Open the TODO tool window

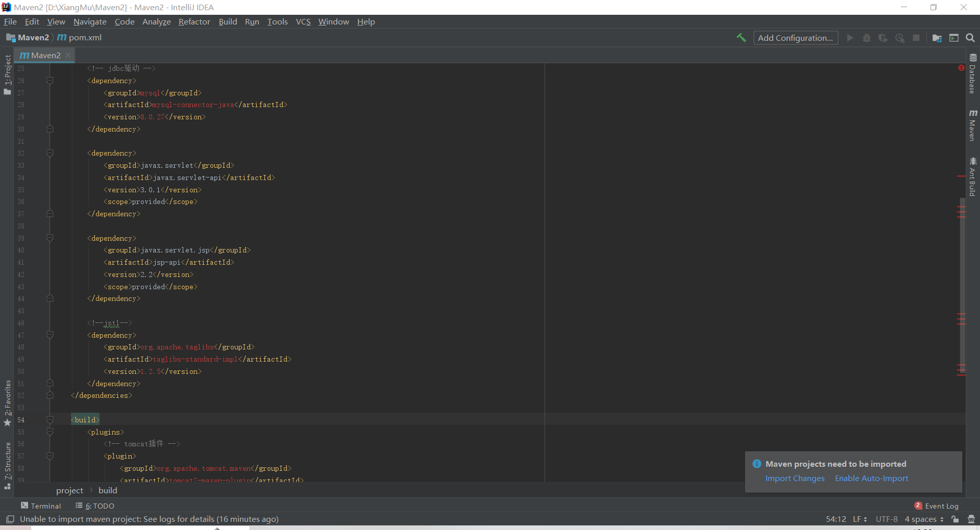pos(95,506)
